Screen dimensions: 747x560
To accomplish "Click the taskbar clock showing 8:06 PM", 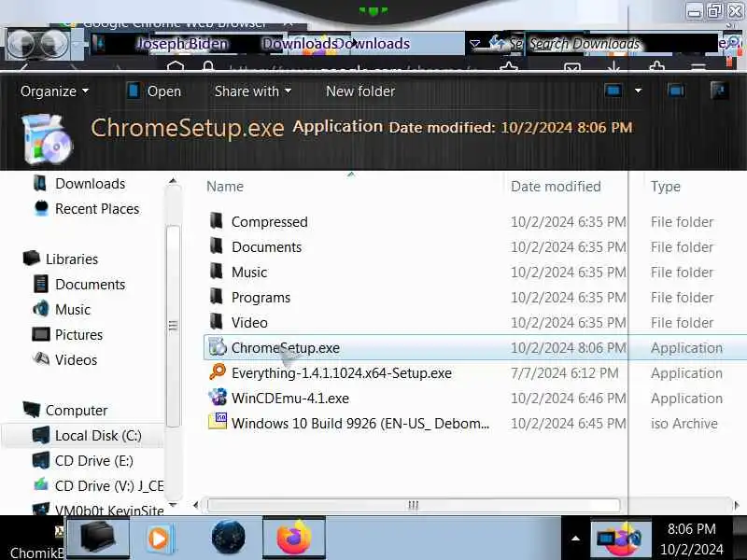I will click(691, 539).
